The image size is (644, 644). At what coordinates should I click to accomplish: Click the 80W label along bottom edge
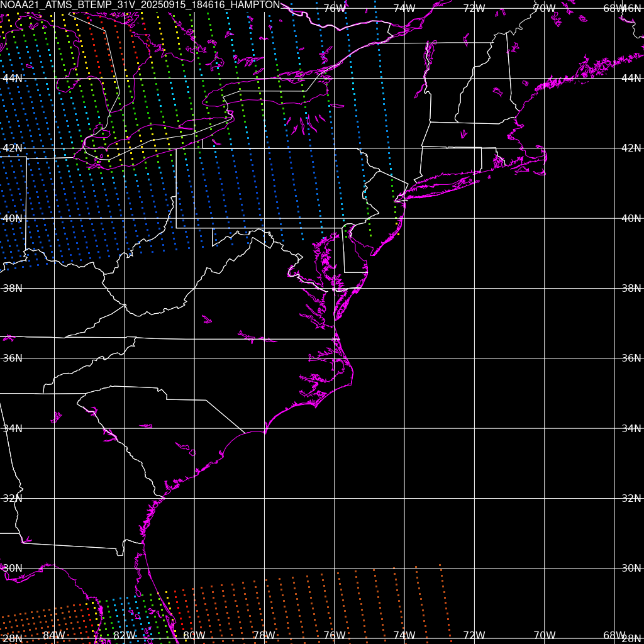194,635
